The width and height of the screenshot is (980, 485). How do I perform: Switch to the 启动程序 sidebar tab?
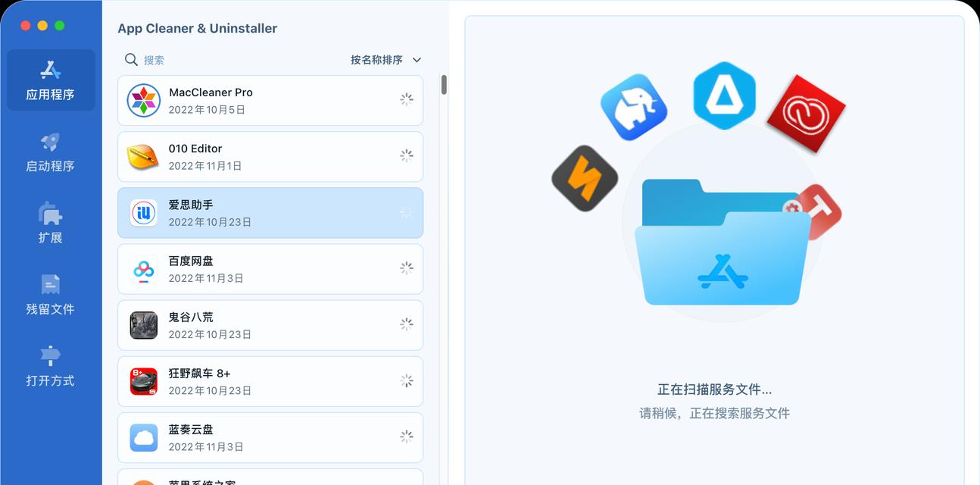click(x=51, y=152)
